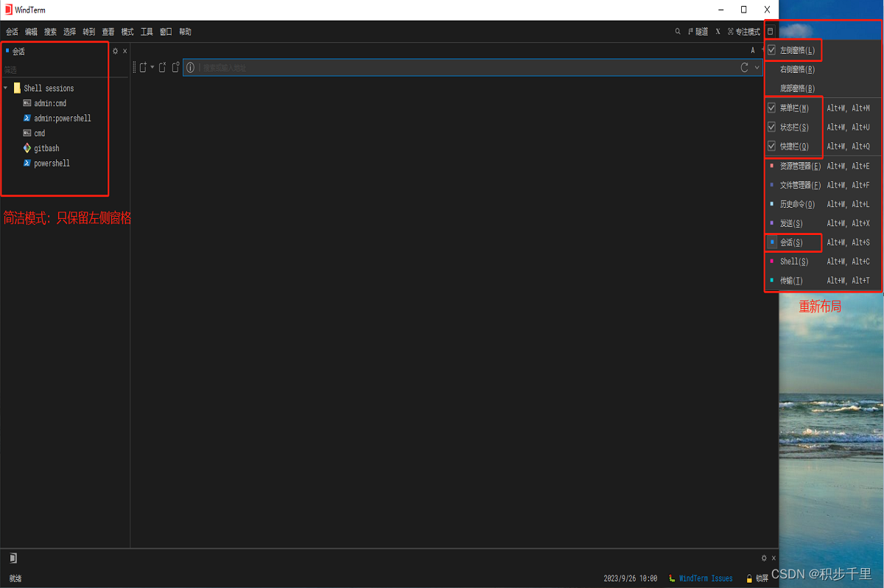Image resolution: width=884 pixels, height=588 pixels.
Task: Click the info icon in address bar
Action: tap(190, 67)
